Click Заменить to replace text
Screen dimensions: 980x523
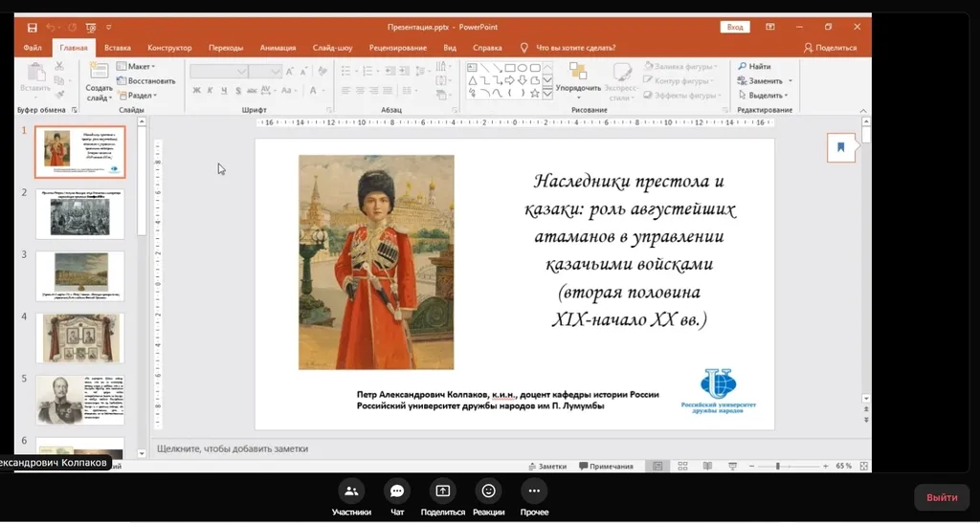(x=761, y=80)
